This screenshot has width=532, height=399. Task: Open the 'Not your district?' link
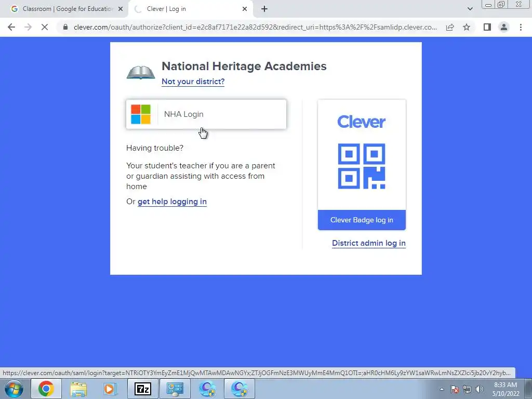193,82
